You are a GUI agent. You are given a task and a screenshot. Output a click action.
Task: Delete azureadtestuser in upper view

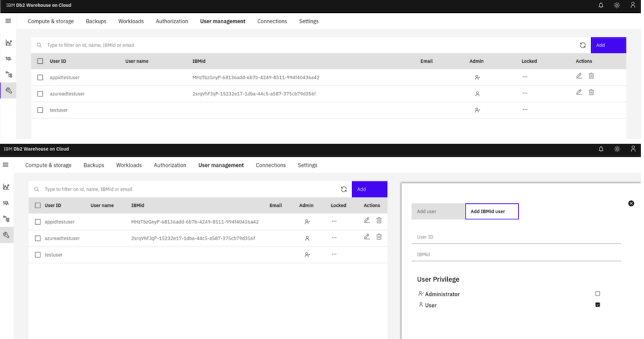(591, 92)
